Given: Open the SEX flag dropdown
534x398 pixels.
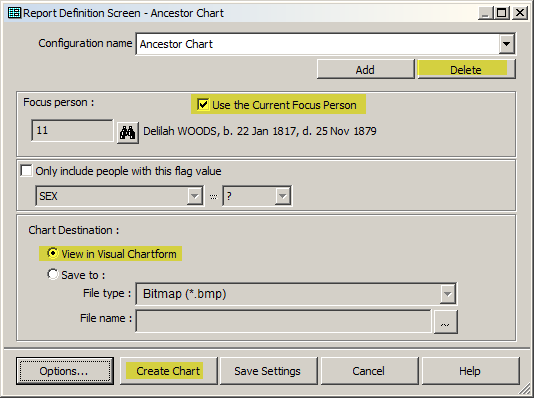Looking at the screenshot, I should coord(195,196).
